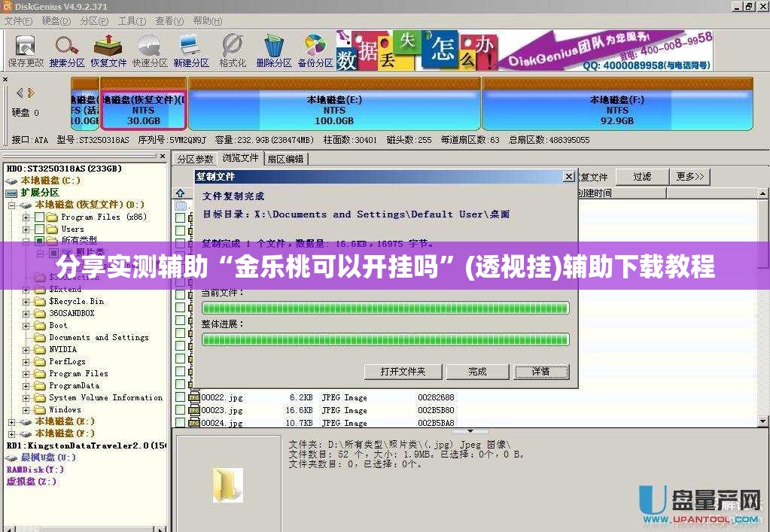
Task: Expand the 360SANDBOX folder node
Action: (26, 314)
